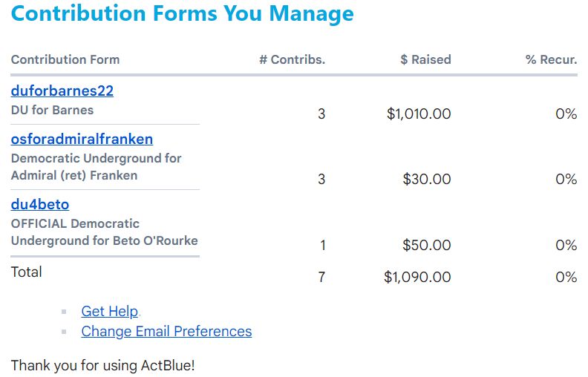The image size is (588, 377).
Task: Select the $1,010.00 raised amount for Barnes
Action: (x=419, y=114)
